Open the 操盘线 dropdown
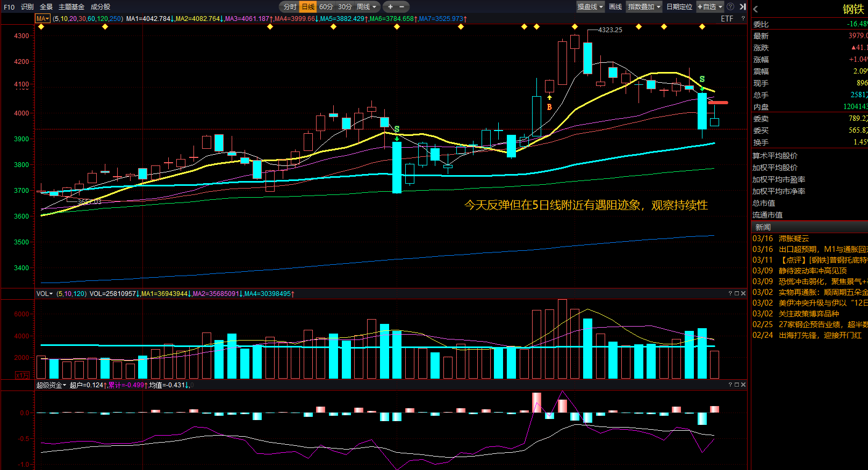Screen dimensions: 868x470 [590, 7]
